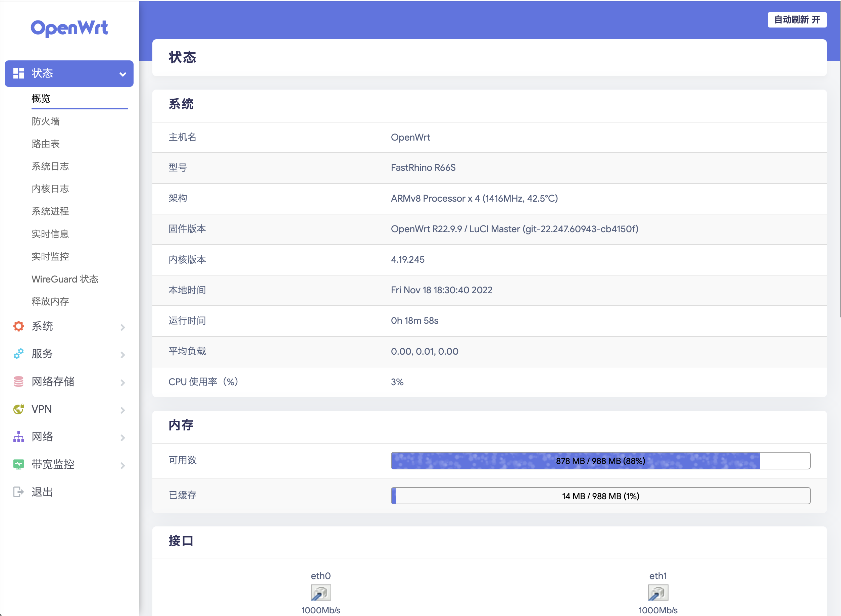Viewport: 841px width, 616px height.
Task: Expand the 服务 menu arrow
Action: 122,355
